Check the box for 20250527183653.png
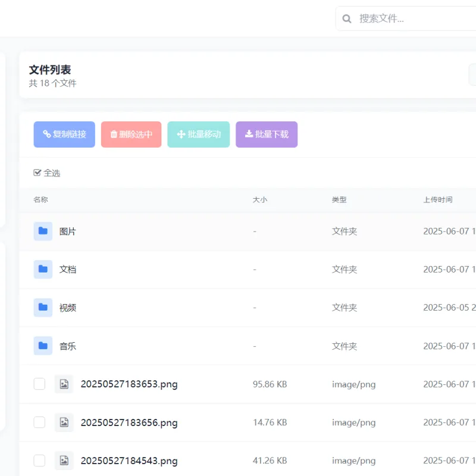The height and width of the screenshot is (476, 476). click(39, 384)
